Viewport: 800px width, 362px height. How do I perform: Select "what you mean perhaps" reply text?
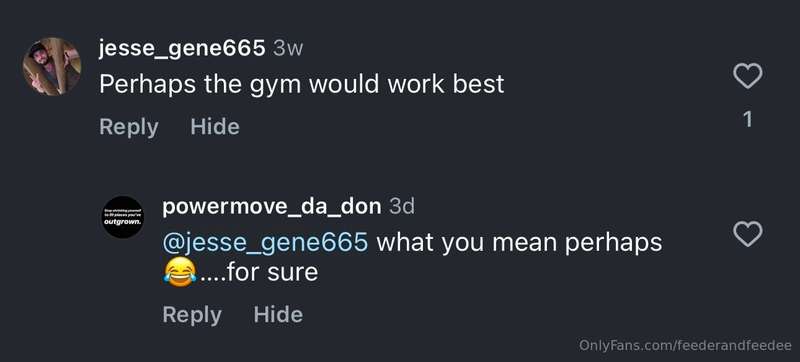point(519,243)
